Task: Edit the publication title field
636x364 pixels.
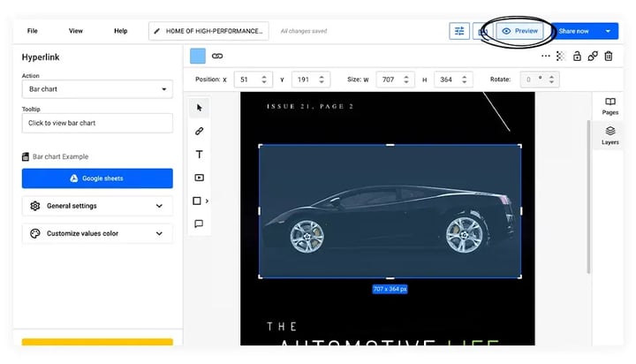Action: [x=208, y=31]
